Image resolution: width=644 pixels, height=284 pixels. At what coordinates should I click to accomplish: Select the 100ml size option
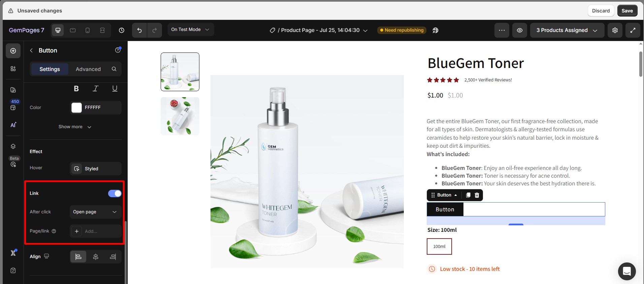(439, 247)
